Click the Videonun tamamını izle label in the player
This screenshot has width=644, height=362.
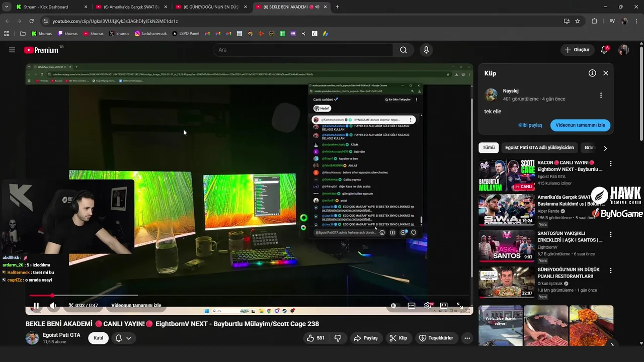(136, 305)
